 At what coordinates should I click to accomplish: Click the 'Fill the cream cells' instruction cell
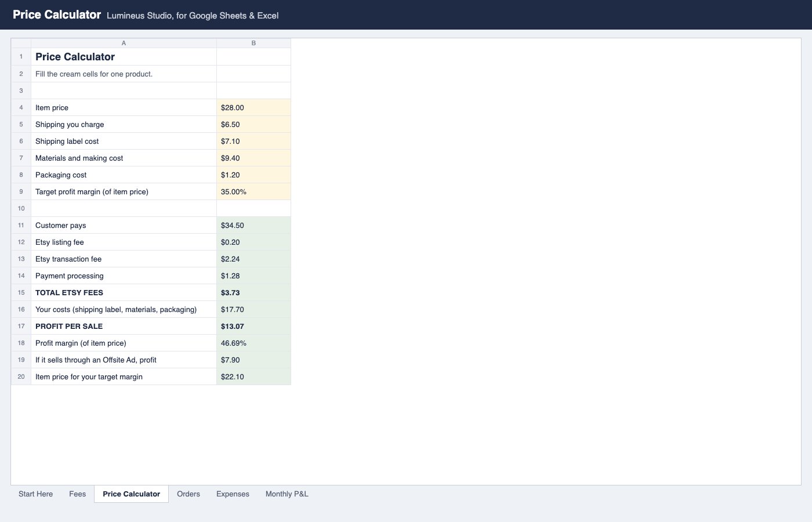[124, 74]
